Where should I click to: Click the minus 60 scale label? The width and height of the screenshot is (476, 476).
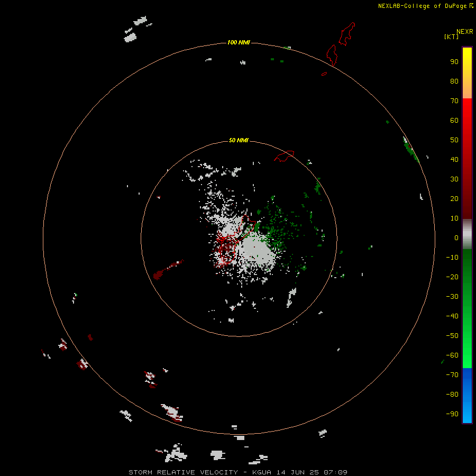[452, 355]
